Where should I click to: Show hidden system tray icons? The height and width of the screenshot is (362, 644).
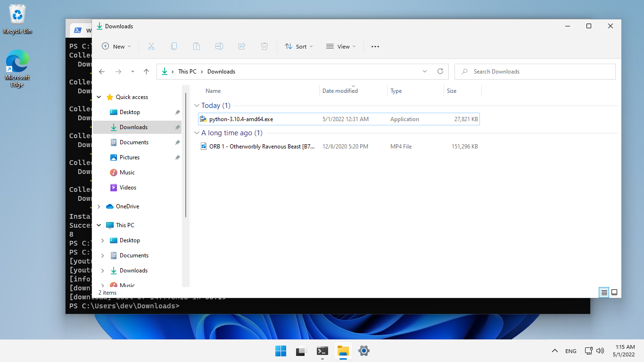pos(555,351)
